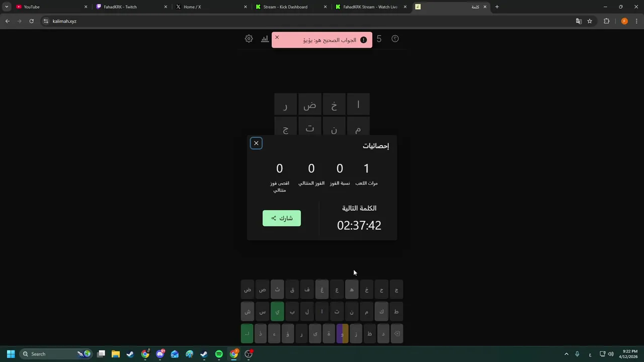View site information for kalimah.xyz

click(x=46, y=21)
